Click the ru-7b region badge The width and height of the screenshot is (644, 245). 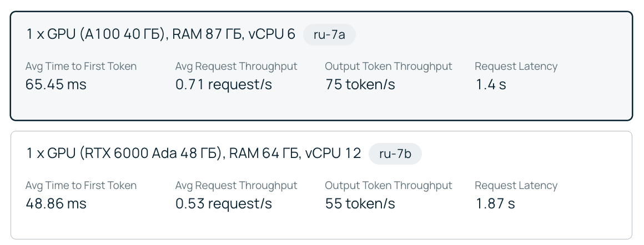coord(395,154)
